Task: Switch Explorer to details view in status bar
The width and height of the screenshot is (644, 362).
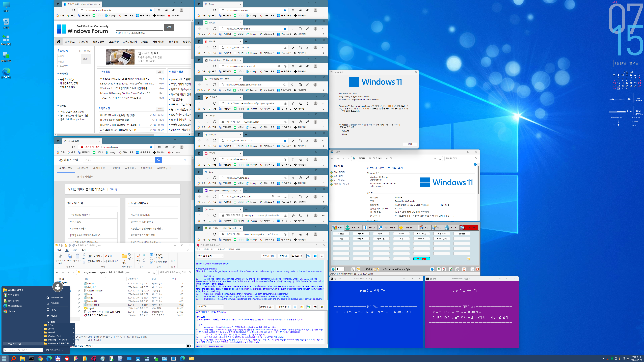Action: [187, 346]
